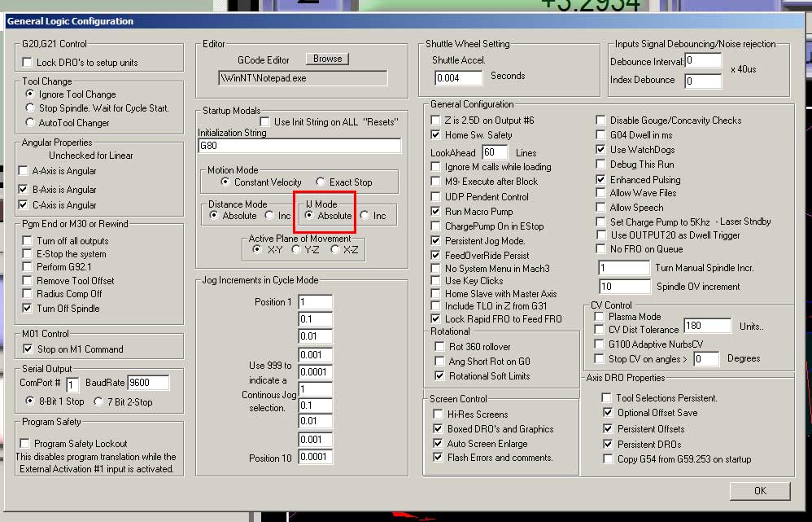Select Stop Spindle, Wait for Cycle Start
Screen dimensions: 812x522
pos(31,107)
